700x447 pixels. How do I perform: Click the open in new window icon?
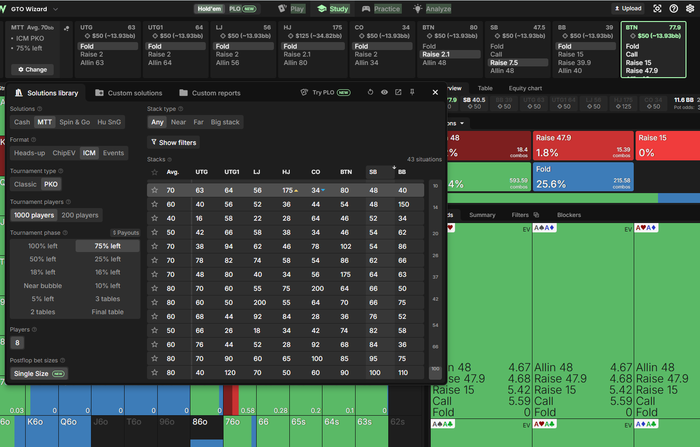click(x=398, y=92)
